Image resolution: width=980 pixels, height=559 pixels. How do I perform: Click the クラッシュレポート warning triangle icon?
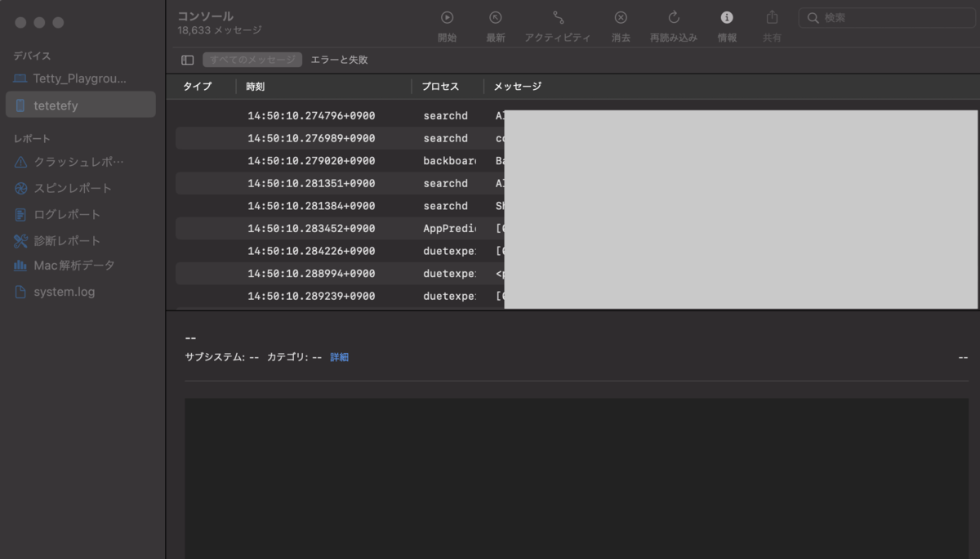click(x=20, y=162)
